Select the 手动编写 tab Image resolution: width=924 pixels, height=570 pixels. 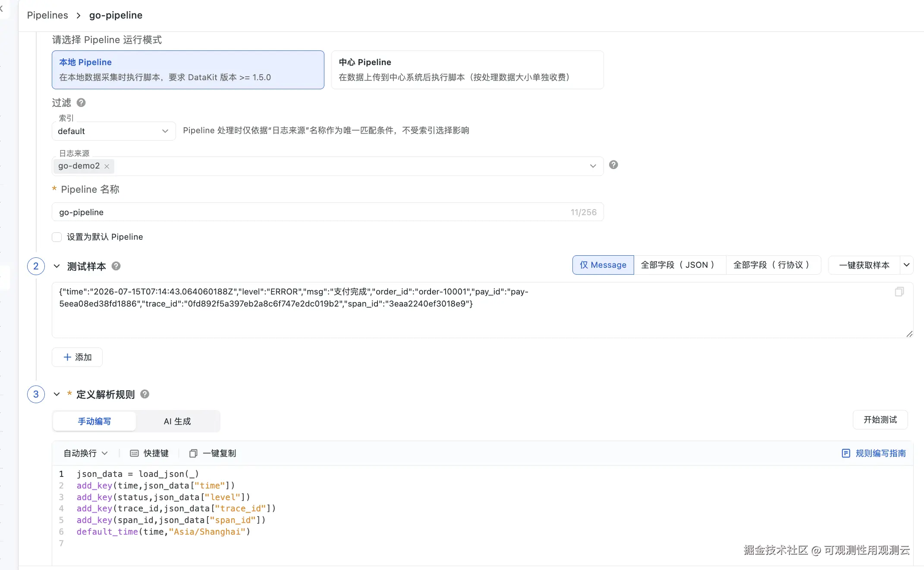point(94,421)
